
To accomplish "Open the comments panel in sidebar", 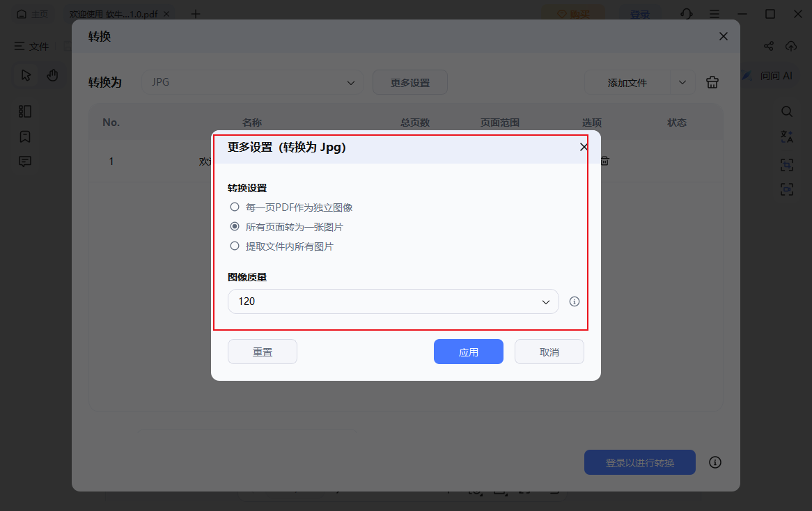I will pos(25,162).
